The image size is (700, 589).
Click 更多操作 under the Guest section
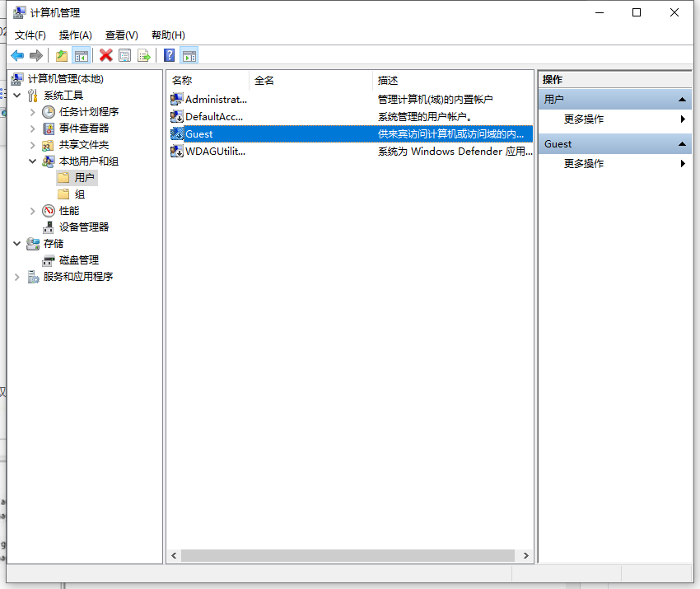click(x=584, y=164)
